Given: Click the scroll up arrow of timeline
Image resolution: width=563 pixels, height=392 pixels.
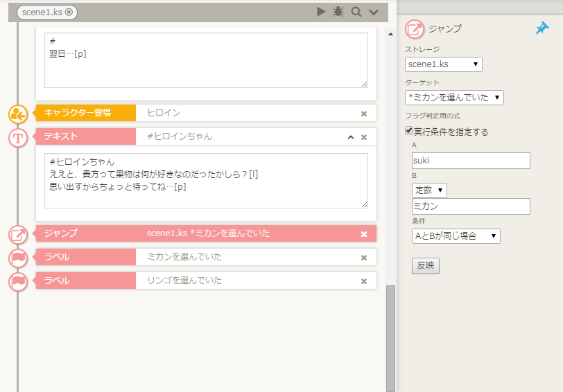Looking at the screenshot, I should tap(390, 34).
